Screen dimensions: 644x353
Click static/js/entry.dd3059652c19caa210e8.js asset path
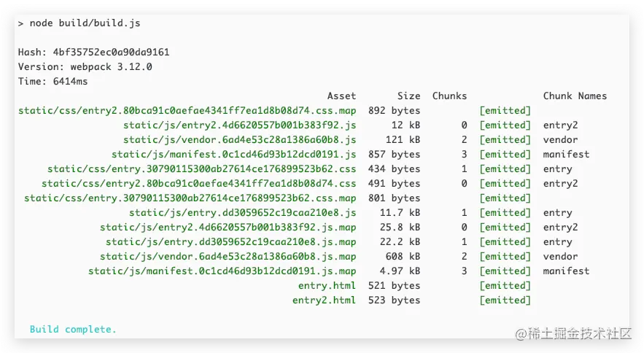[x=242, y=213]
